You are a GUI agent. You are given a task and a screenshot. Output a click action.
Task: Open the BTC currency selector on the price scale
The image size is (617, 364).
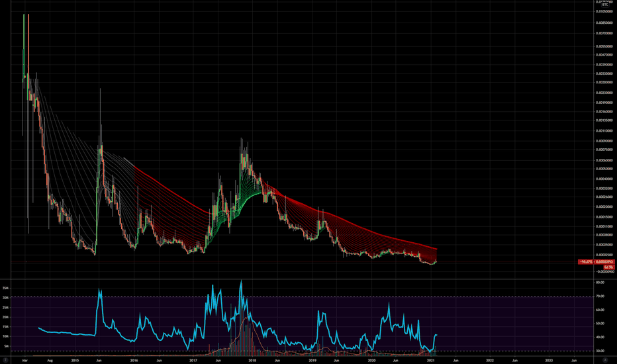(x=605, y=5)
